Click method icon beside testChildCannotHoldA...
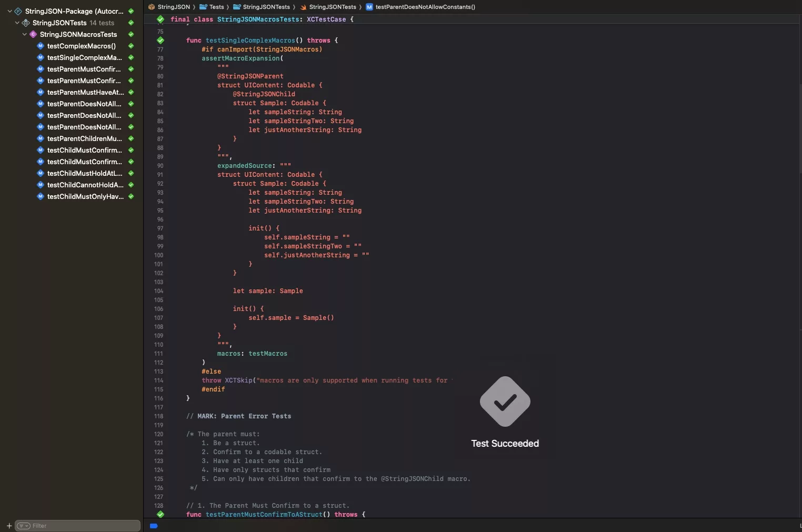The width and height of the screenshot is (802, 532). [x=41, y=185]
